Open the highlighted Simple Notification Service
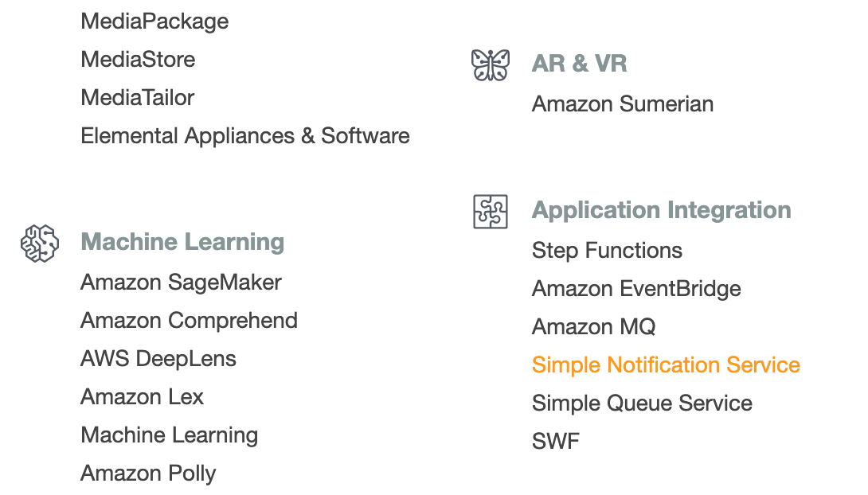This screenshot has height=495, width=868. [x=666, y=365]
